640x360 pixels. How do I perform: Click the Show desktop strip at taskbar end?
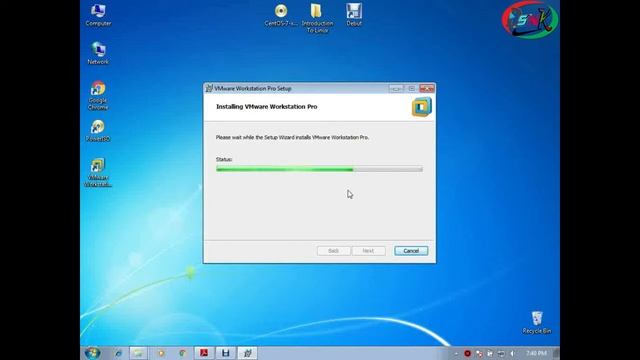[556, 353]
